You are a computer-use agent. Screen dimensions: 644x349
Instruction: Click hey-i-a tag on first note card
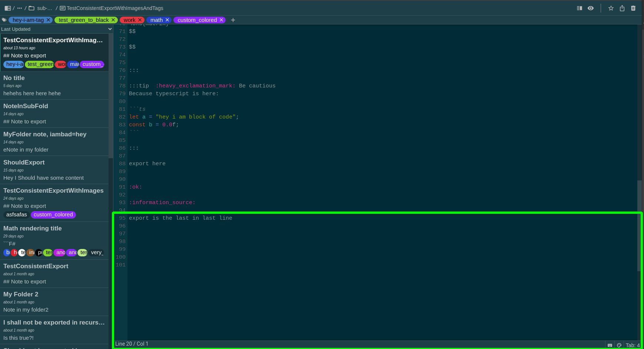[x=14, y=64]
